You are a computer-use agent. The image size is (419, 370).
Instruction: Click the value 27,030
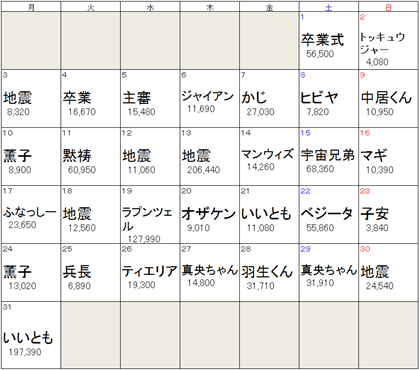[x=261, y=112]
